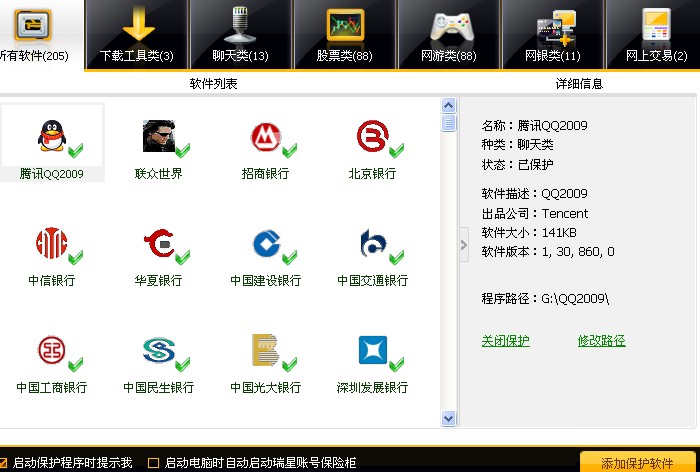Screen dimensions: 700x472
Task: Open the 下载工具类(3) tab
Action: point(137,35)
